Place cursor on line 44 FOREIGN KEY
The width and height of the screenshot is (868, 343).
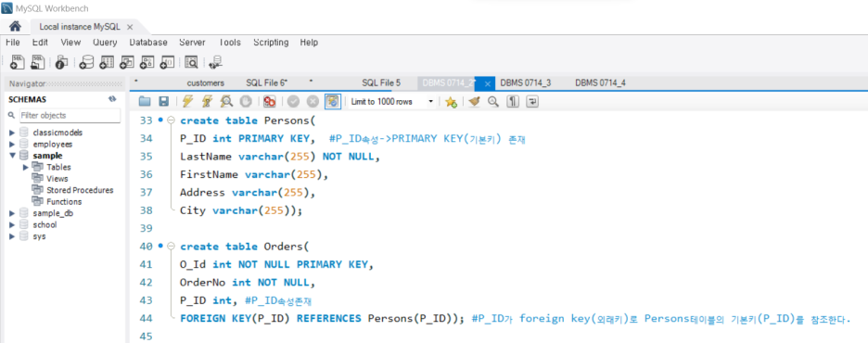coord(214,319)
